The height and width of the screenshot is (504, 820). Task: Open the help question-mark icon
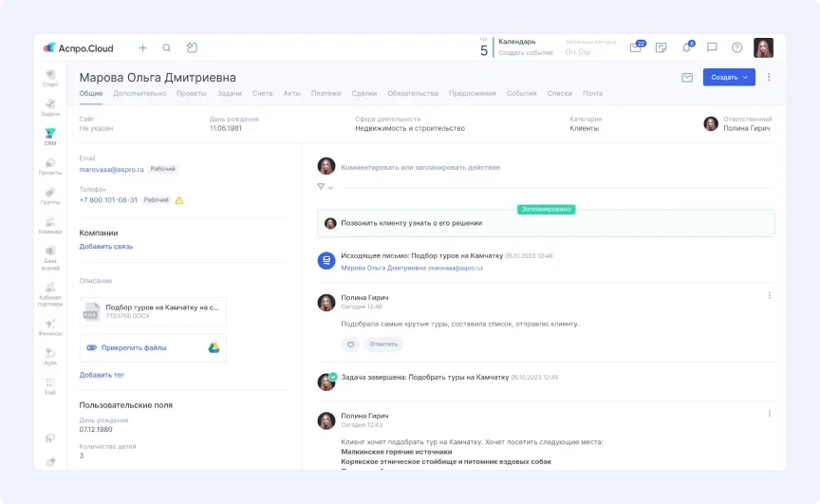[736, 47]
